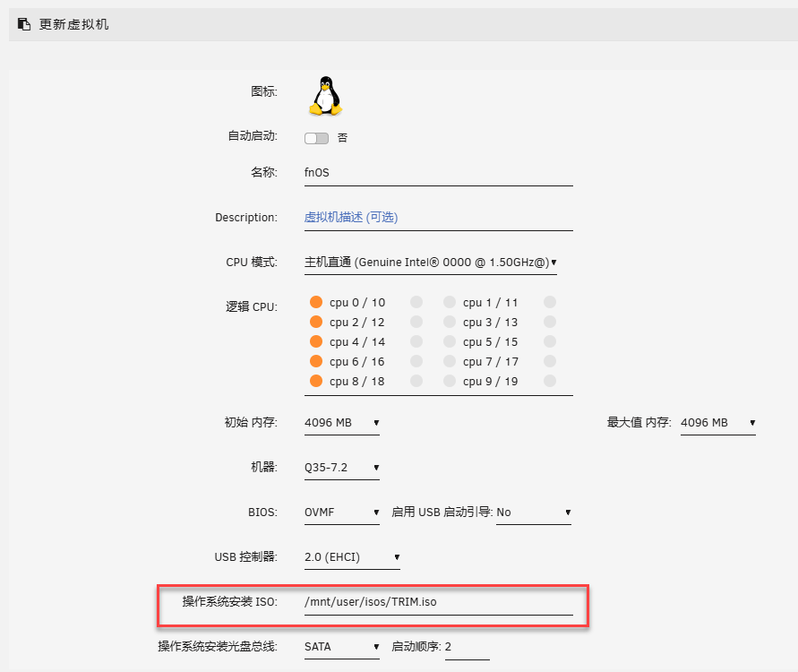
Task: Enable the cpu 3 circle
Action: click(x=450, y=322)
